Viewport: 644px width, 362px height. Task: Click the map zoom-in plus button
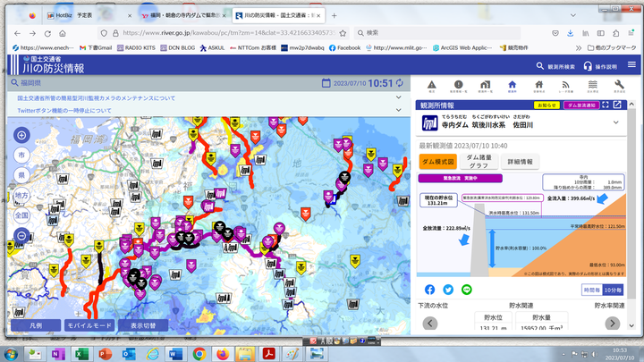coord(21,135)
